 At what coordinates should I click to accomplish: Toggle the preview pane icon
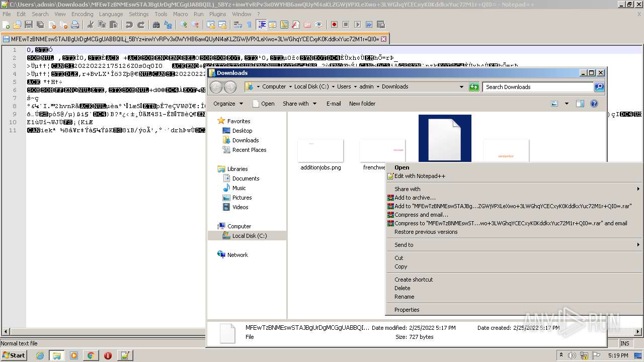(580, 104)
